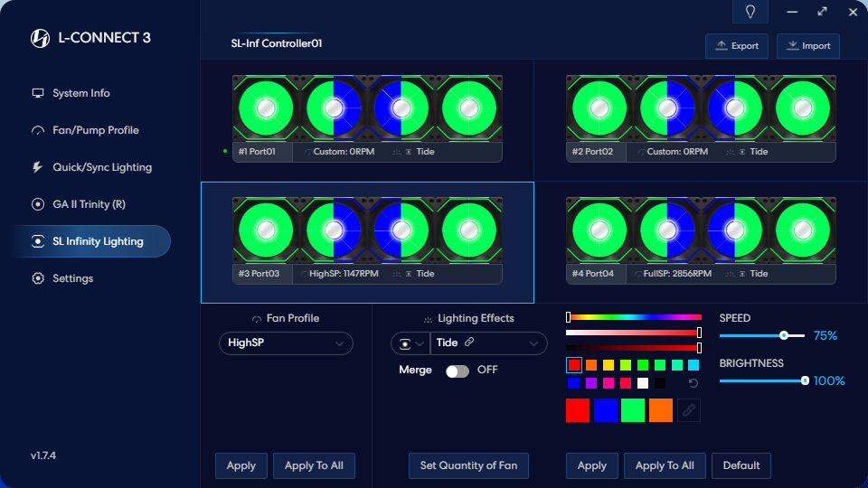Viewport: 868px width, 488px height.
Task: Restore Default lighting settings
Action: coord(741,466)
